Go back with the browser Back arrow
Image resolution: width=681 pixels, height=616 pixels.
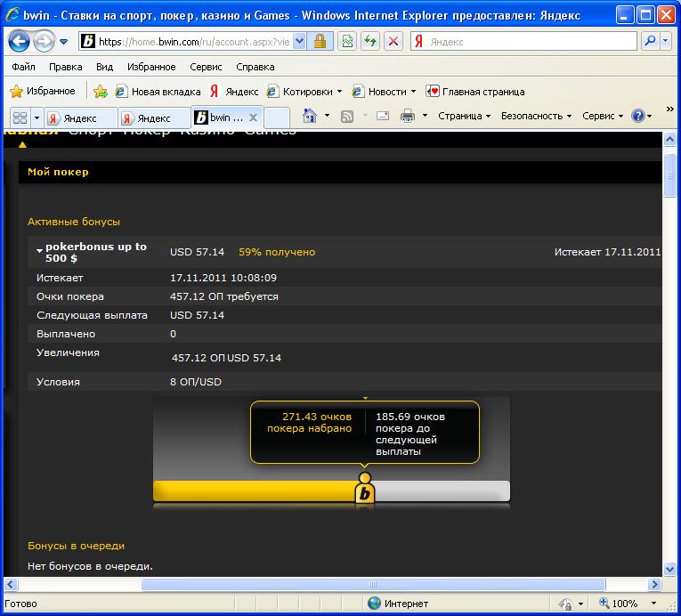tap(19, 42)
